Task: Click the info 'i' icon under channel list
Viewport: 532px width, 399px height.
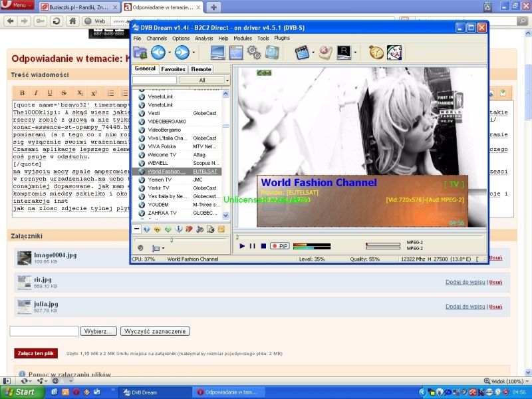Action: click(x=178, y=229)
